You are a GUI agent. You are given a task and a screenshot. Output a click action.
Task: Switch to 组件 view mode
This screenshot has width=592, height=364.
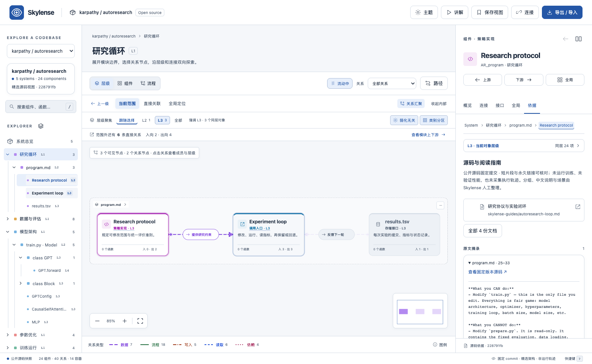(125, 83)
